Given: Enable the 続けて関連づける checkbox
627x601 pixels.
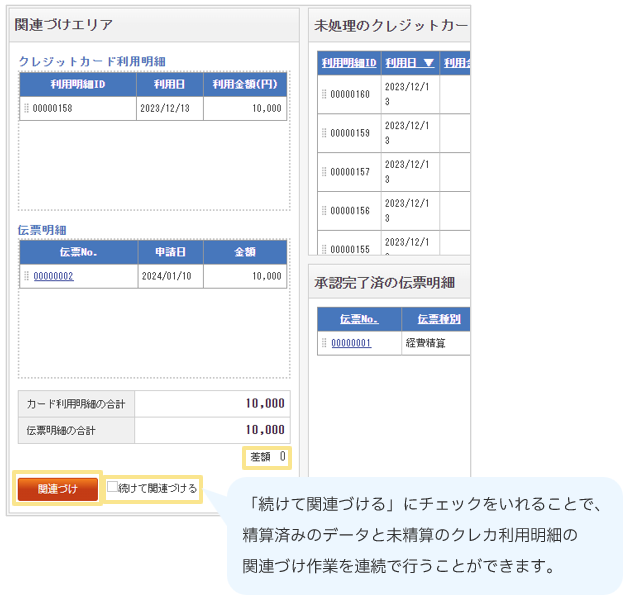Looking at the screenshot, I should coord(113,488).
